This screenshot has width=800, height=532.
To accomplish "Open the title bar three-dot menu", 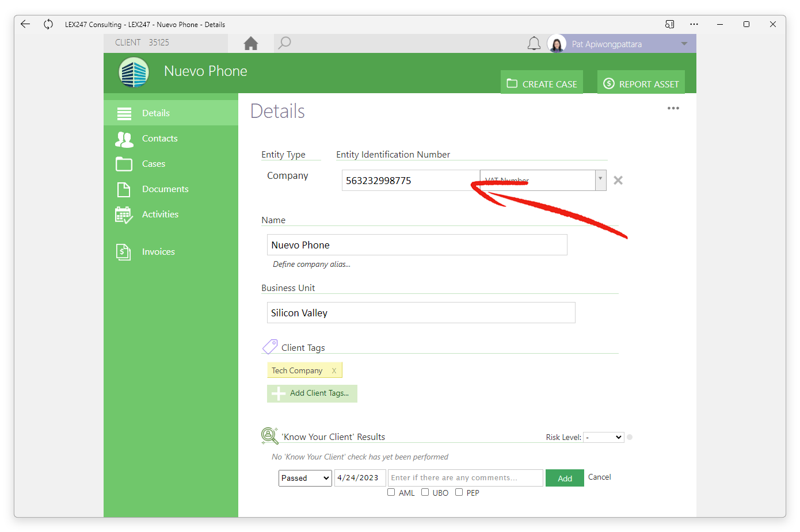I will 694,24.
